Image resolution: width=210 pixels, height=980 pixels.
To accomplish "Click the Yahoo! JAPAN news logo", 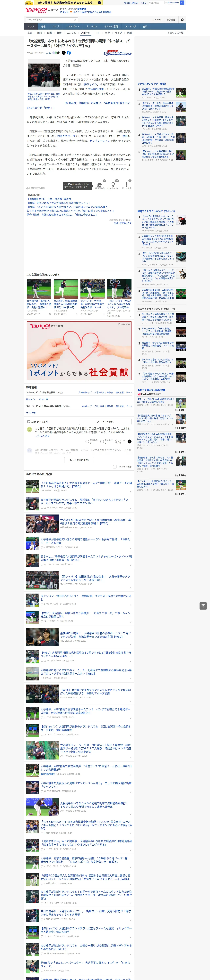I will coord(42,10).
